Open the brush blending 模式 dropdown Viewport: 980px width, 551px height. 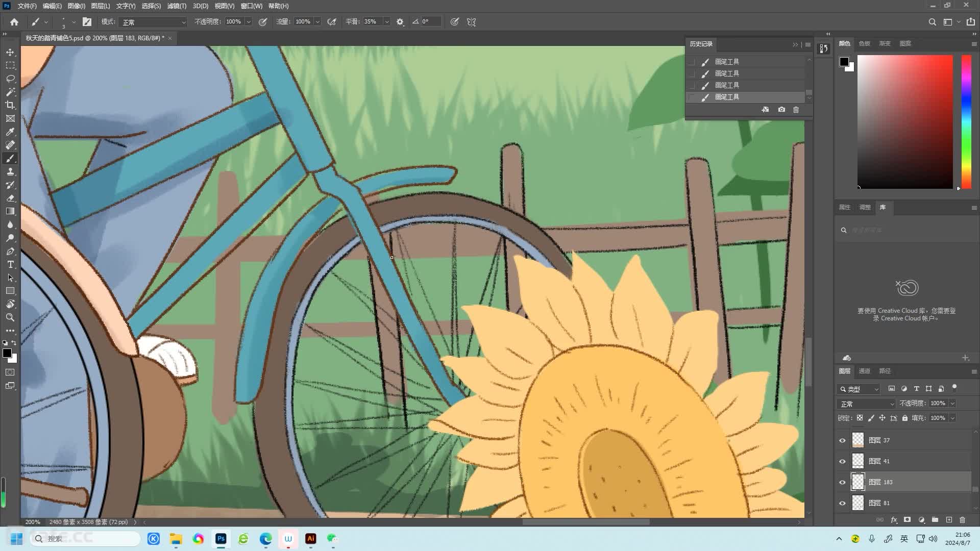pos(154,22)
